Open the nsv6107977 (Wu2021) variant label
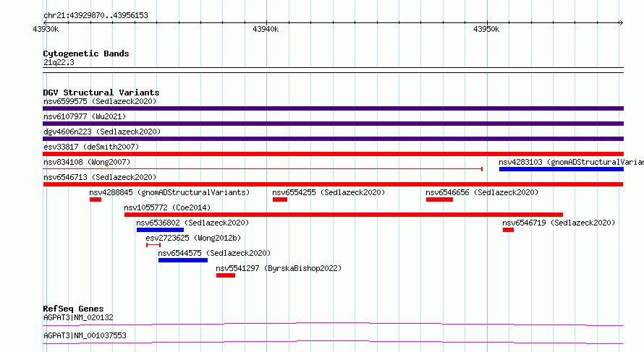The height and width of the screenshot is (352, 644). pos(85,116)
